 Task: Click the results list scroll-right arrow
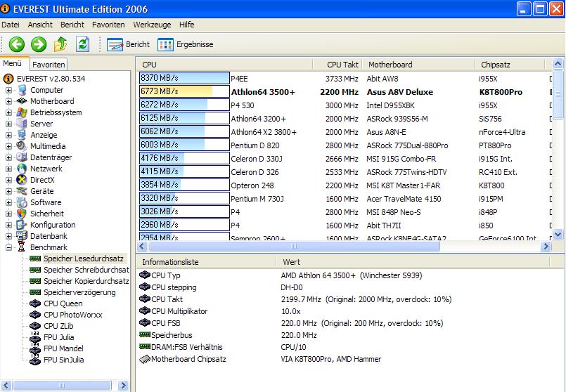coord(546,247)
